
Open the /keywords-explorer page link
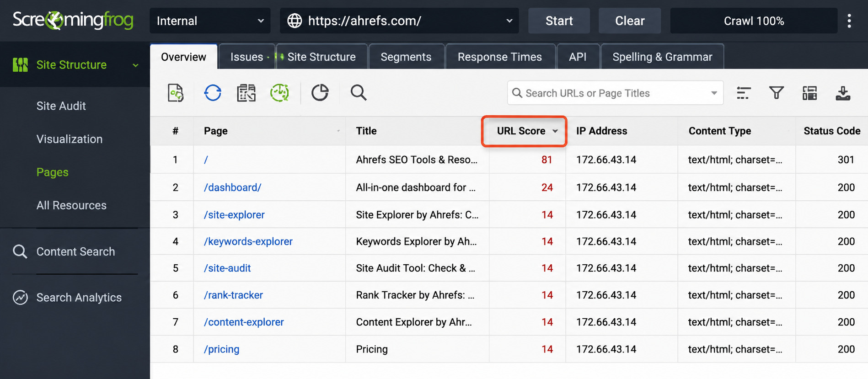coord(248,241)
